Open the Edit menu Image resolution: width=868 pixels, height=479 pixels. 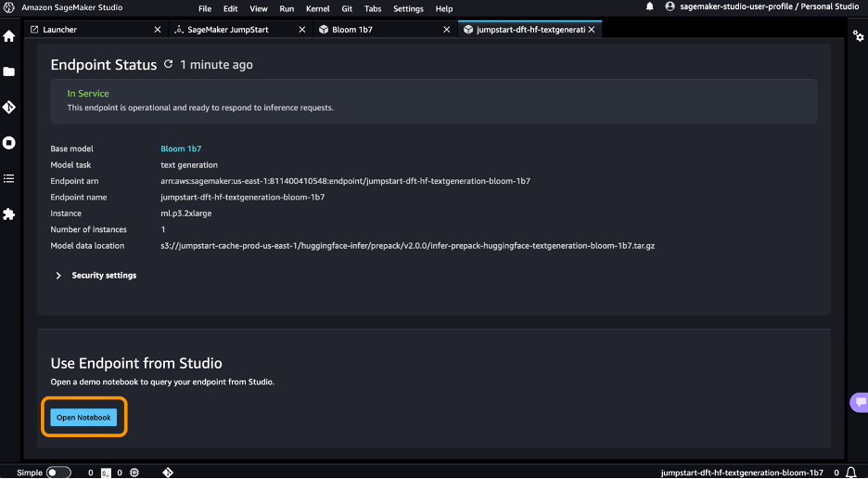[231, 9]
